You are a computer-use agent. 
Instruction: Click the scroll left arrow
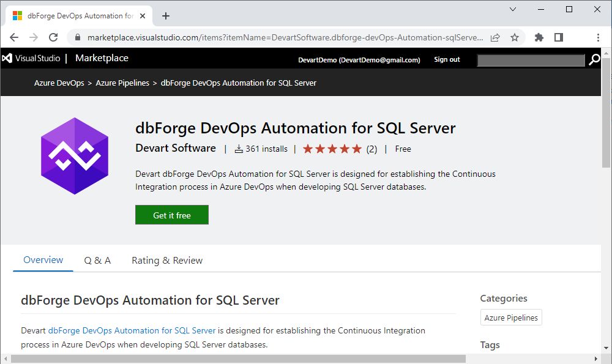(5, 358)
